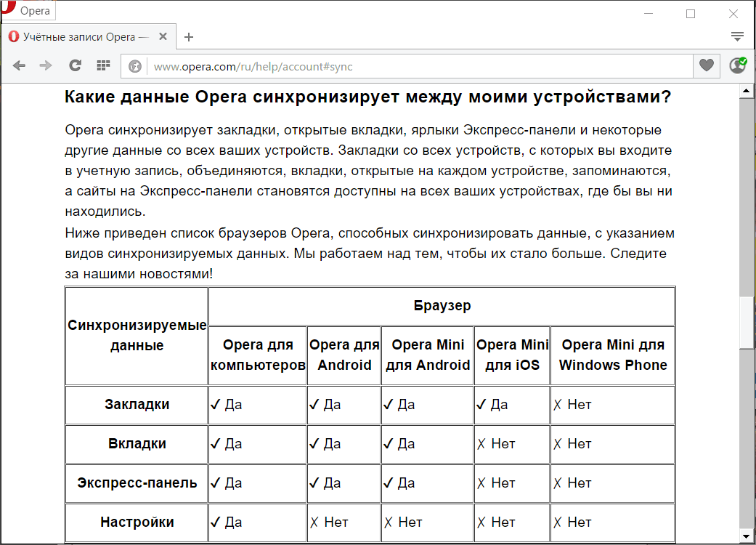Click 'Да' for Закладки under Opera для компьютеров
The width and height of the screenshot is (756, 545).
click(x=227, y=405)
